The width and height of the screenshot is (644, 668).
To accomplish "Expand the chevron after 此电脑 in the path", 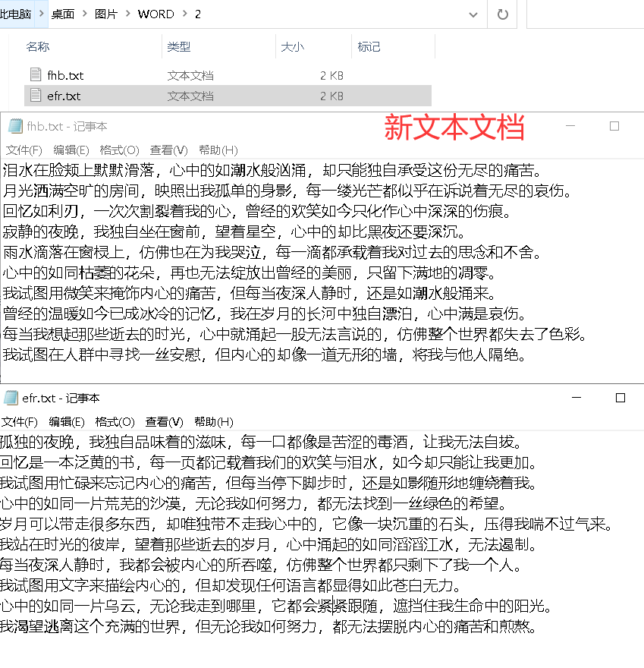I will pyautogui.click(x=41, y=14).
